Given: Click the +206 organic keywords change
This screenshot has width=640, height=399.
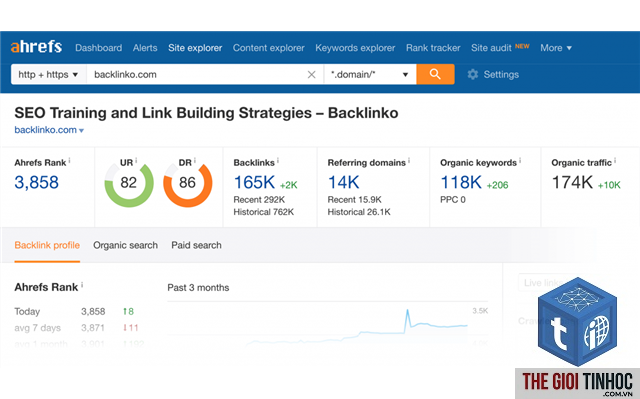Looking at the screenshot, I should click(497, 185).
